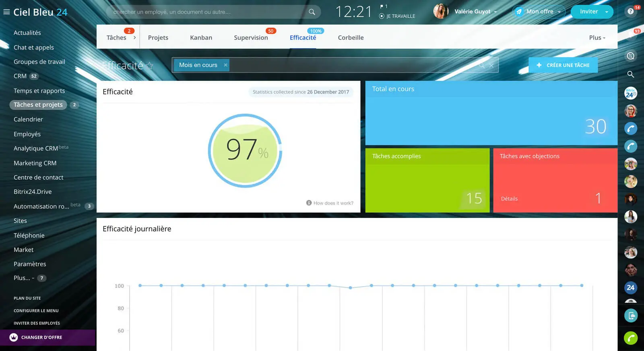This screenshot has height=351, width=644.
Task: Open the search icon in right sidebar
Action: (x=630, y=74)
